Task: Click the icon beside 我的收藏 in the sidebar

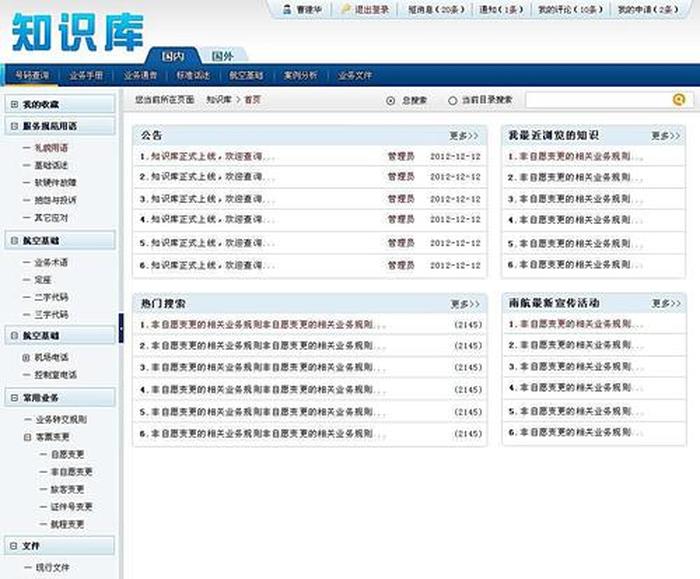Action: pos(12,104)
